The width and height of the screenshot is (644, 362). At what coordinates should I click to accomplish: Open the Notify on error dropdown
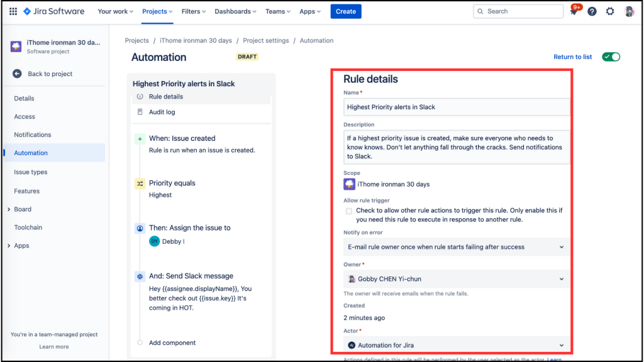click(x=457, y=247)
